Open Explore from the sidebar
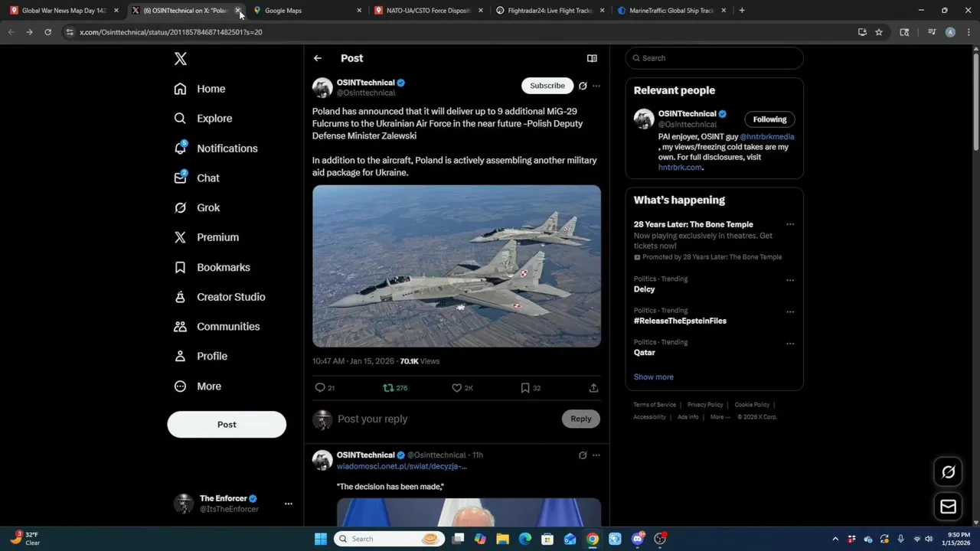 [202, 119]
